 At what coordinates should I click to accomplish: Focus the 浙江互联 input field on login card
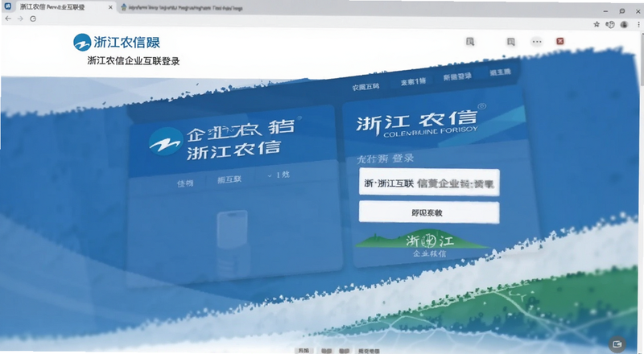point(429,182)
